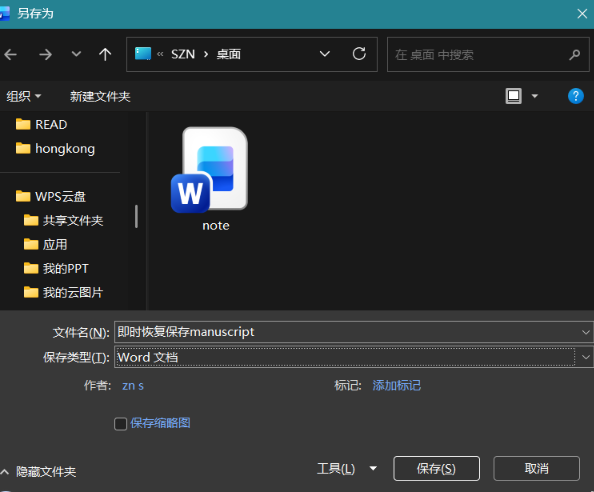Image resolution: width=594 pixels, height=492 pixels.
Task: Click the 添加标记 link
Action: tap(397, 386)
